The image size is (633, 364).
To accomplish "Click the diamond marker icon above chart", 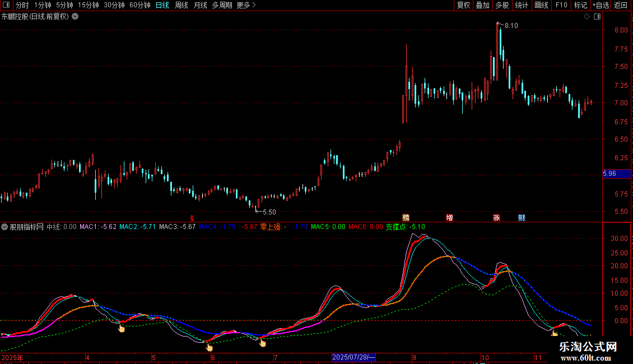I will pyautogui.click(x=587, y=17).
